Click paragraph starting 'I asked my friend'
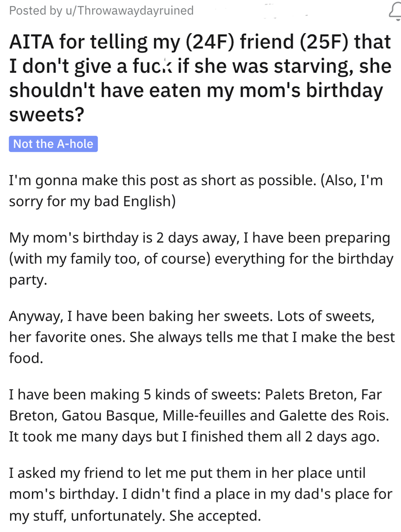This screenshot has width=401, height=532. [x=200, y=494]
